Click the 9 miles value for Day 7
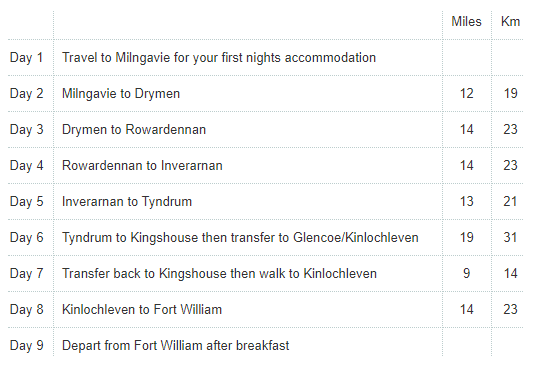 click(x=466, y=274)
